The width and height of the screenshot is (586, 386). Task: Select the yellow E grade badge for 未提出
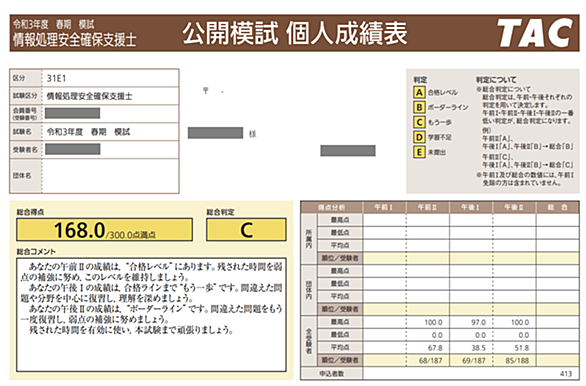(x=419, y=152)
